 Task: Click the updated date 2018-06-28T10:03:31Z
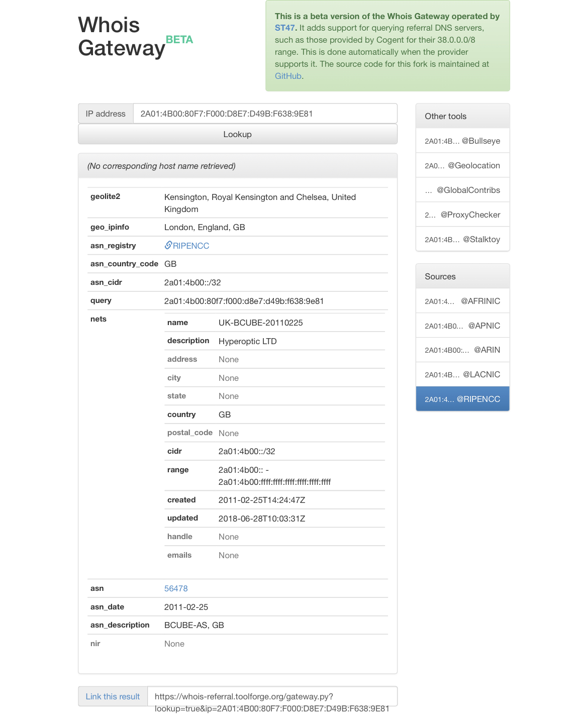(x=262, y=518)
